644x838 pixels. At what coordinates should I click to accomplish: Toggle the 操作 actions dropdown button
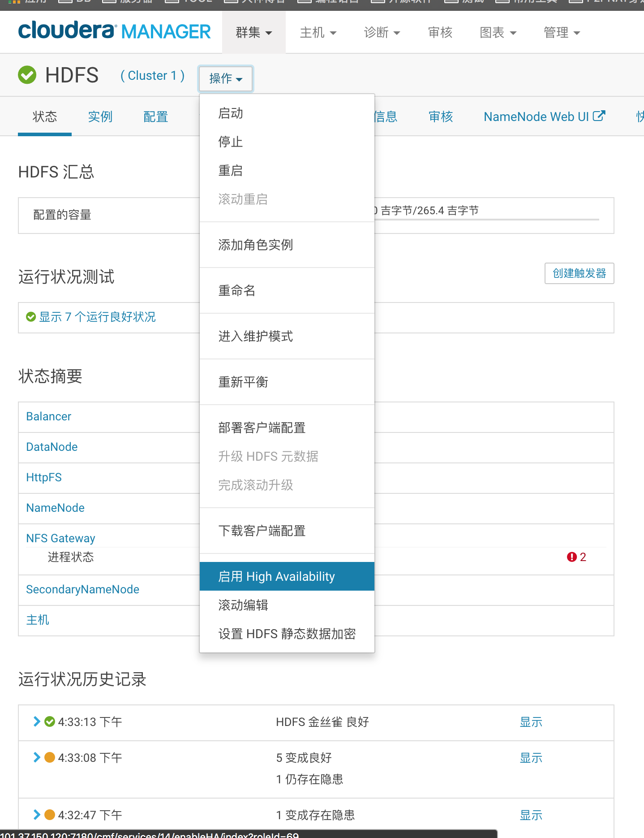(x=226, y=78)
